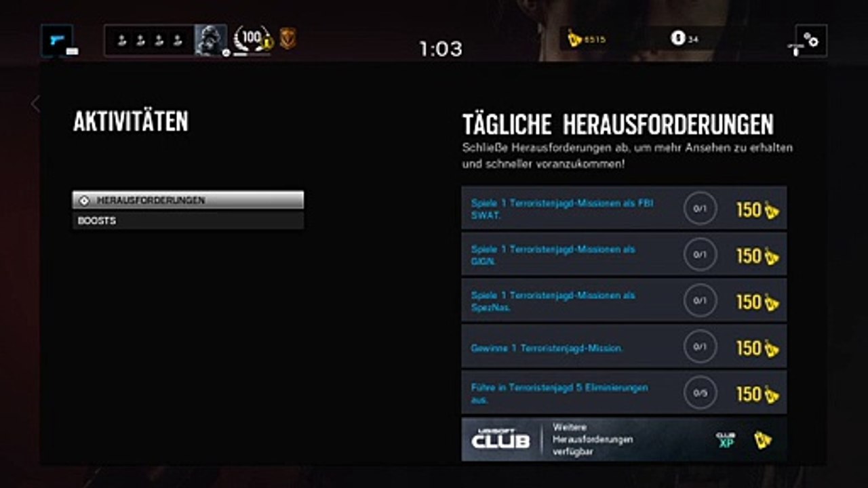Select the Boosts menu item
Screen dimensions: 868x488
[x=188, y=220]
